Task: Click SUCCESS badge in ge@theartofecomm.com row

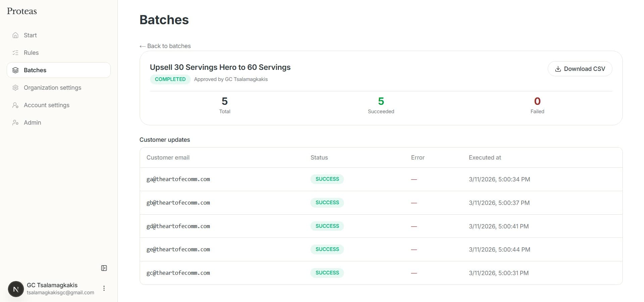Action: pyautogui.click(x=327, y=249)
